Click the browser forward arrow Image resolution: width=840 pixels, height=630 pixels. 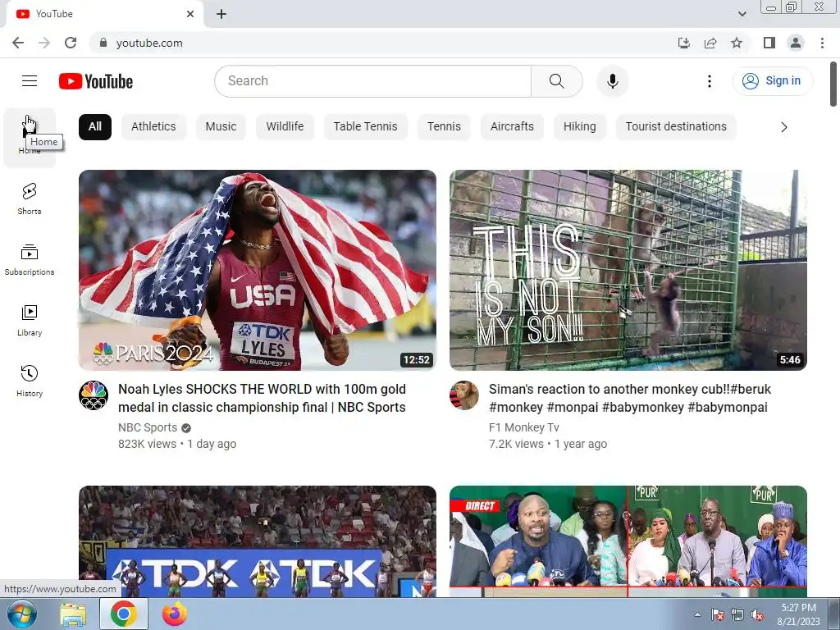pyautogui.click(x=44, y=43)
